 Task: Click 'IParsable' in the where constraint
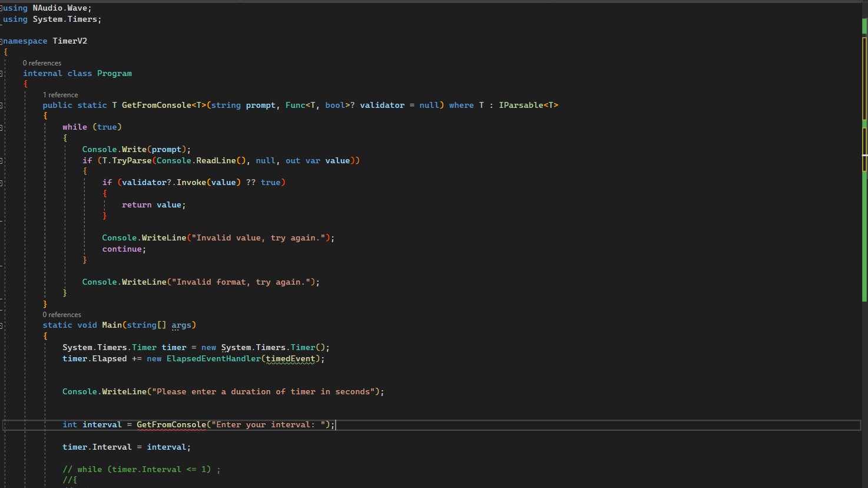point(521,105)
